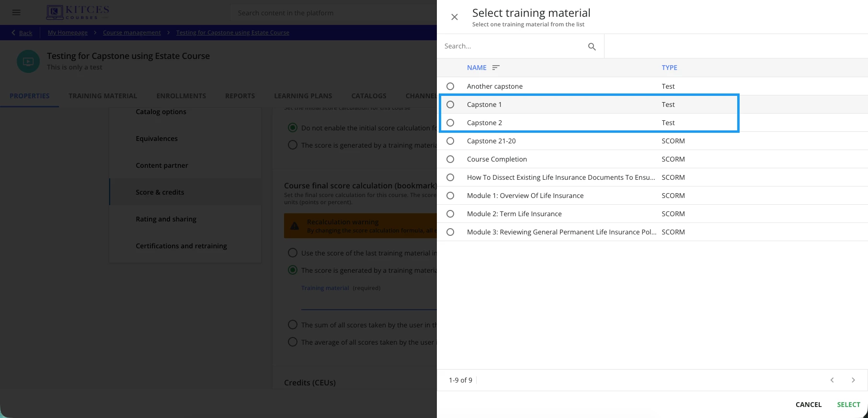
Task: Click the Kitces Courses logo
Action: [x=78, y=12]
